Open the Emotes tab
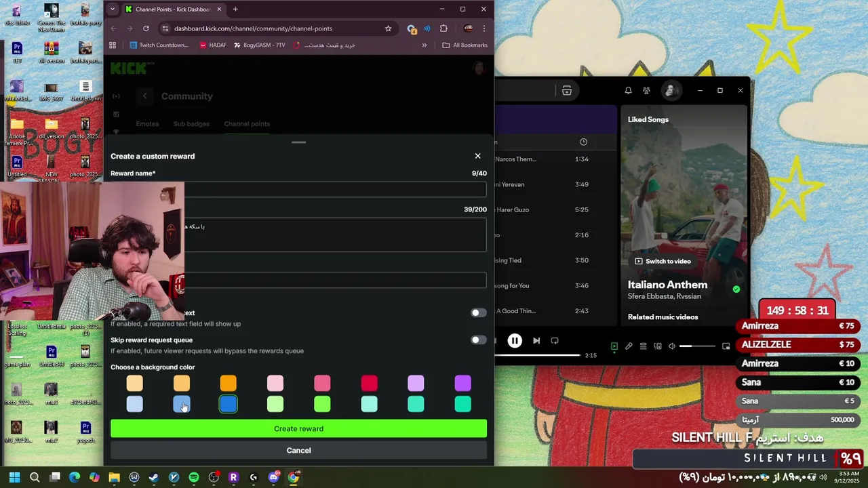Viewport: 868px width, 488px height. pos(147,124)
